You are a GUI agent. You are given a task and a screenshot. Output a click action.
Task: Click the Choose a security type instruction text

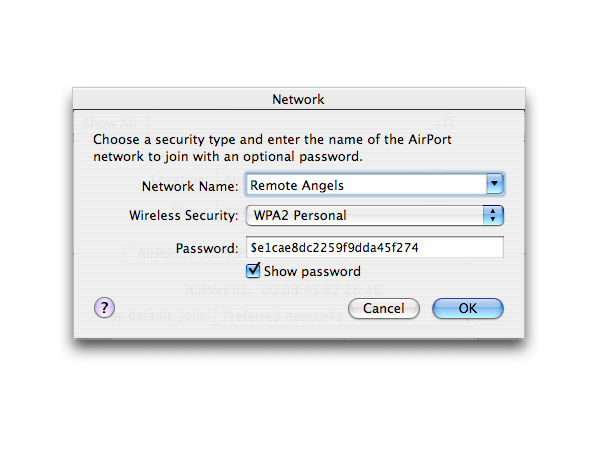click(272, 148)
